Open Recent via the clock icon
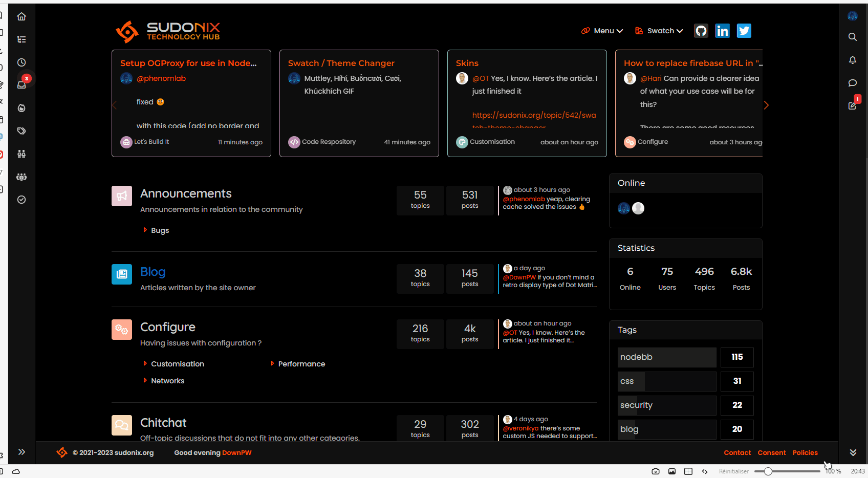 pos(21,62)
